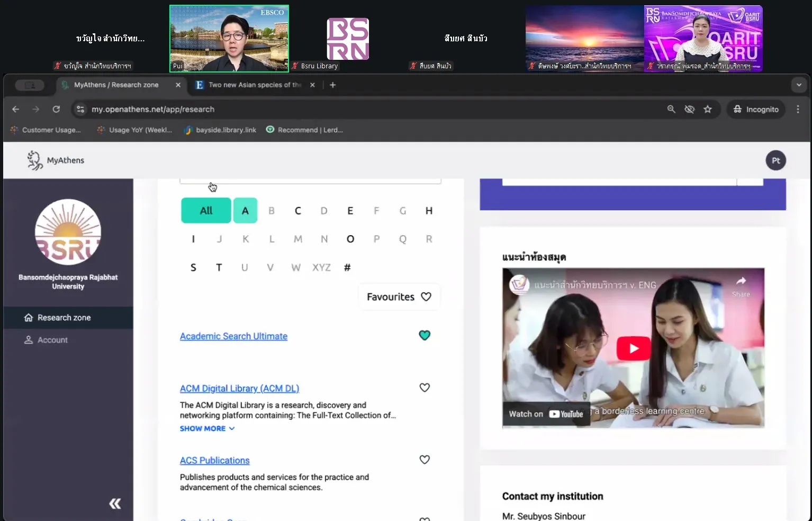The width and height of the screenshot is (812, 521).
Task: Filter resources by the # symbol
Action: (347, 267)
